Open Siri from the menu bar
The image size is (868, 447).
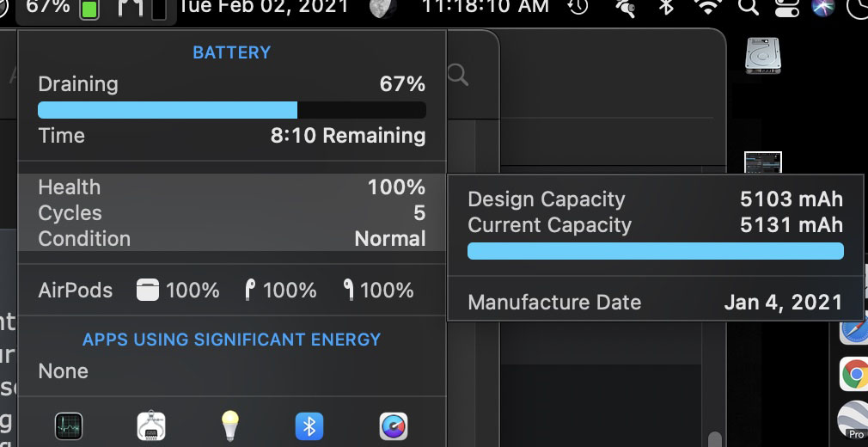pos(823,7)
